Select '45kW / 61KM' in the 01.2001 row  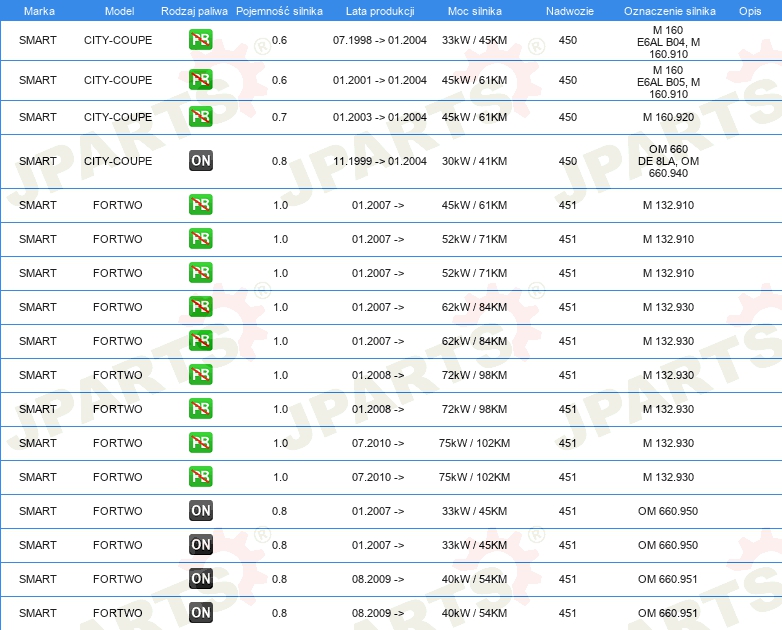[x=474, y=80]
